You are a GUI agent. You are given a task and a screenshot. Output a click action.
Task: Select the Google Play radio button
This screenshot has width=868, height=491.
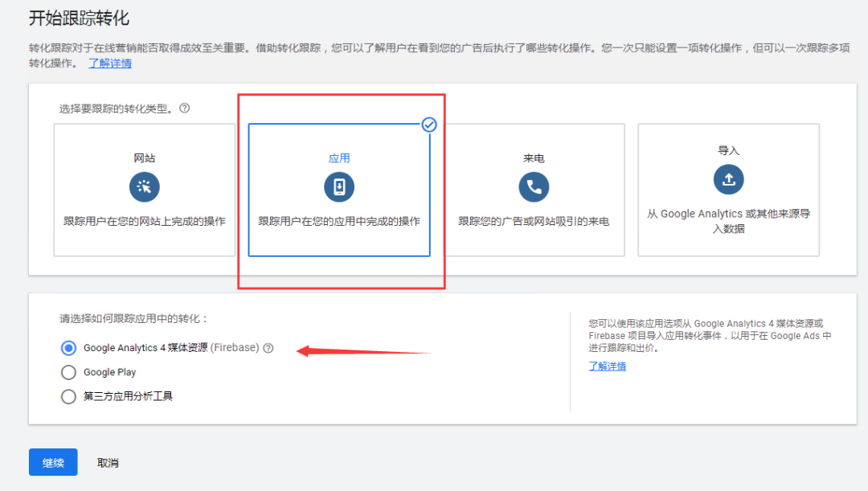click(68, 373)
